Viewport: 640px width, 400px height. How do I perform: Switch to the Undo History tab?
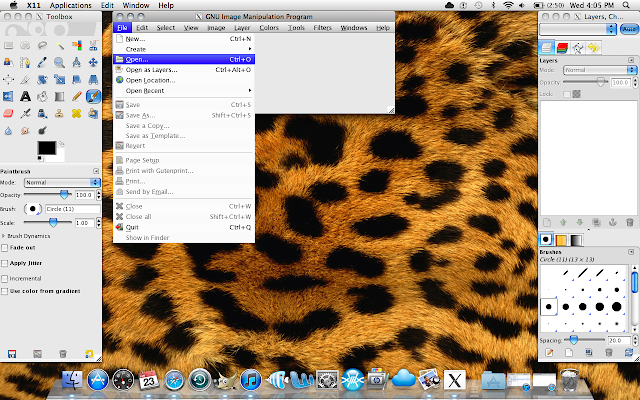tap(593, 48)
